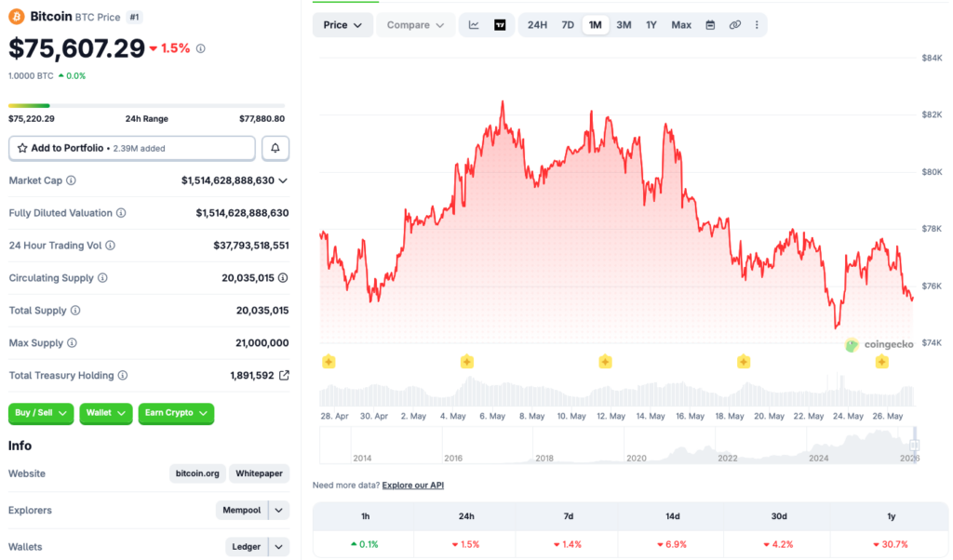Switch to line chart view icon
The width and height of the screenshot is (953, 560).
(x=474, y=25)
